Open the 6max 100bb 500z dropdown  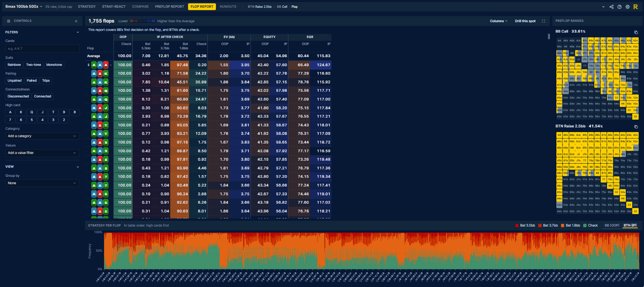click(24, 7)
